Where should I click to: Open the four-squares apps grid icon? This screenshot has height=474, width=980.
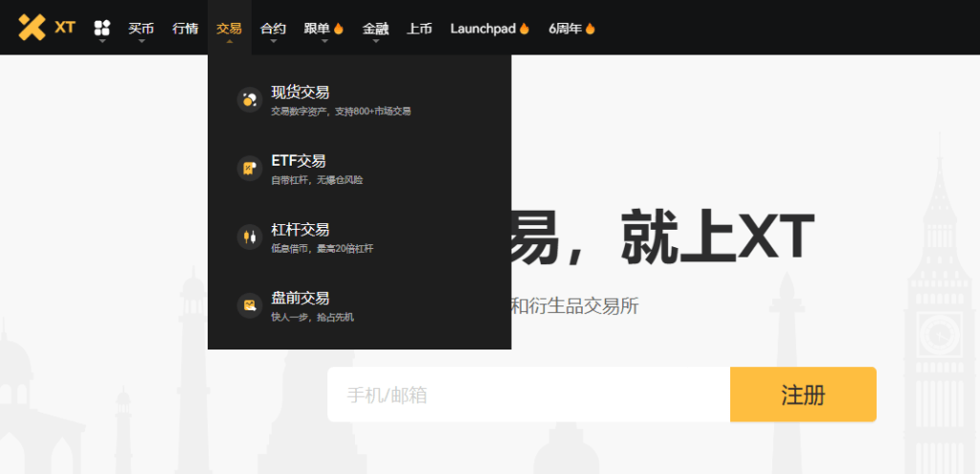[102, 28]
